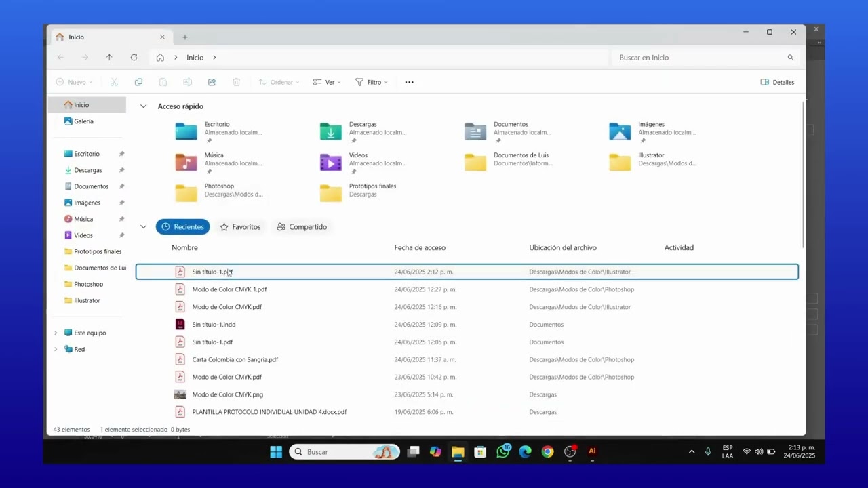This screenshot has height=488, width=868.
Task: Click the taskbar Buscar search box
Action: 344,452
